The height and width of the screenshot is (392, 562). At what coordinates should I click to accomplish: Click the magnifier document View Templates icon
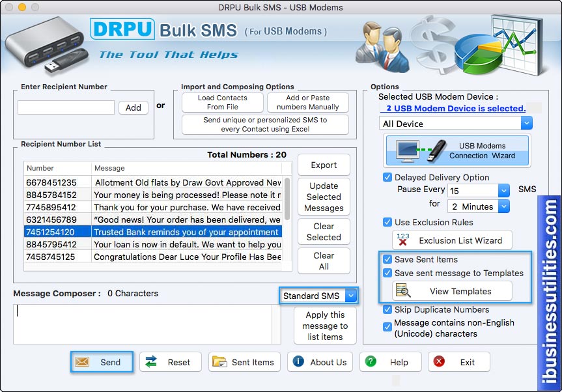point(403,291)
